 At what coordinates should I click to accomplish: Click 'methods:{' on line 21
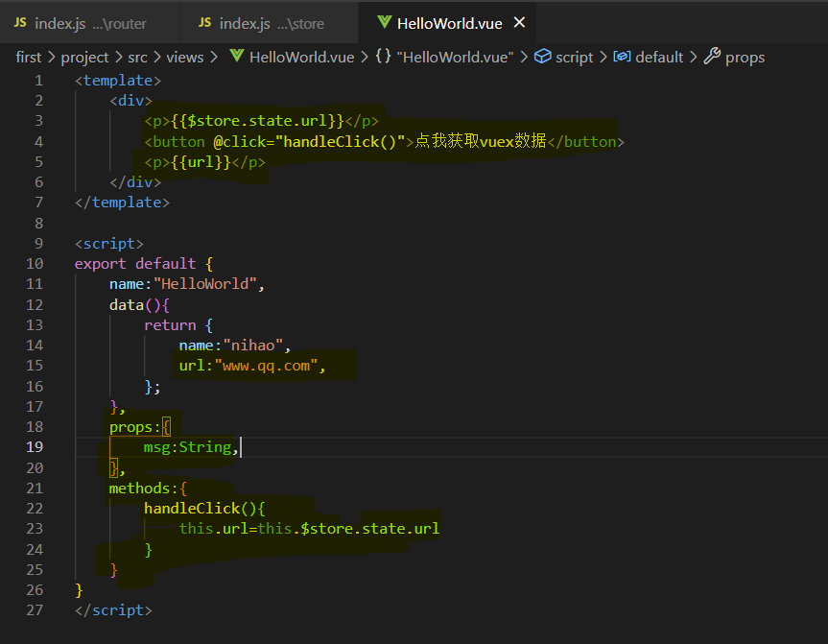pyautogui.click(x=148, y=489)
